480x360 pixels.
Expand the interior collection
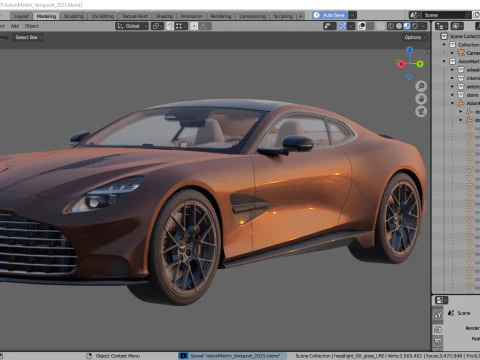coord(452,78)
